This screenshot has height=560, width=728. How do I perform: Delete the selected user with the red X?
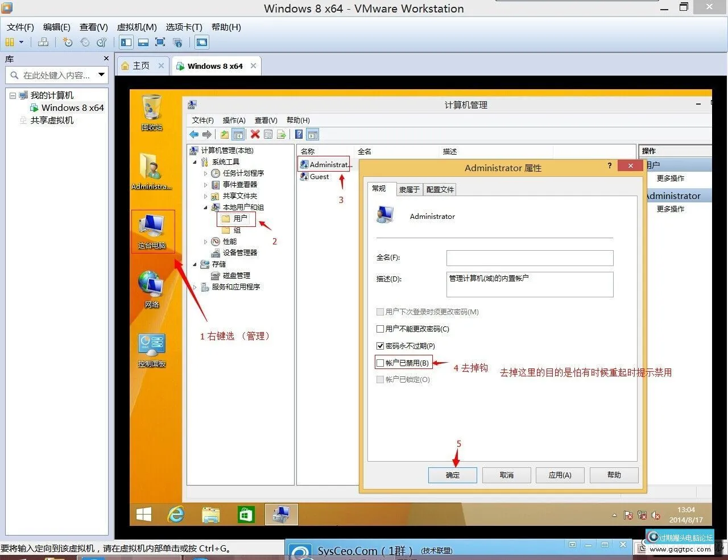(x=254, y=134)
